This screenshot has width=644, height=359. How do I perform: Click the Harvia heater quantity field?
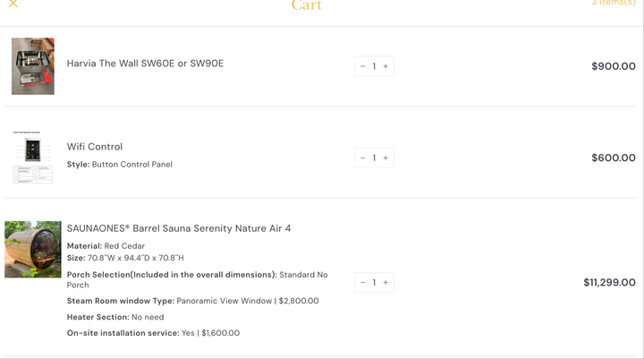coord(374,66)
